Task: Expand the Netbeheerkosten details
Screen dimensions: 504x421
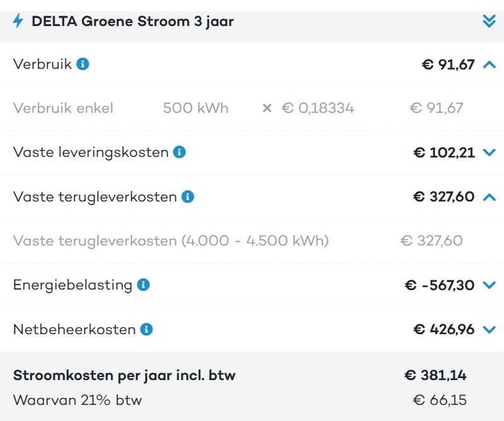Action: pos(489,329)
